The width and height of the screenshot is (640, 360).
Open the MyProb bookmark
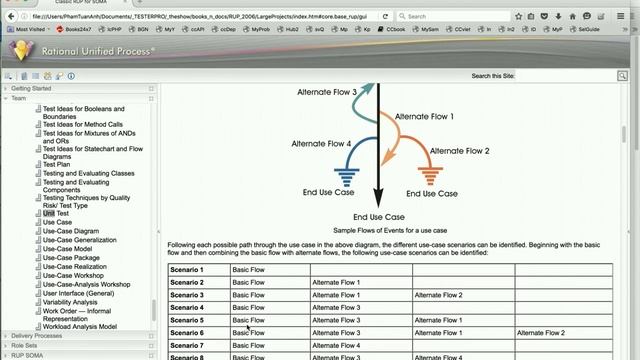pos(256,29)
